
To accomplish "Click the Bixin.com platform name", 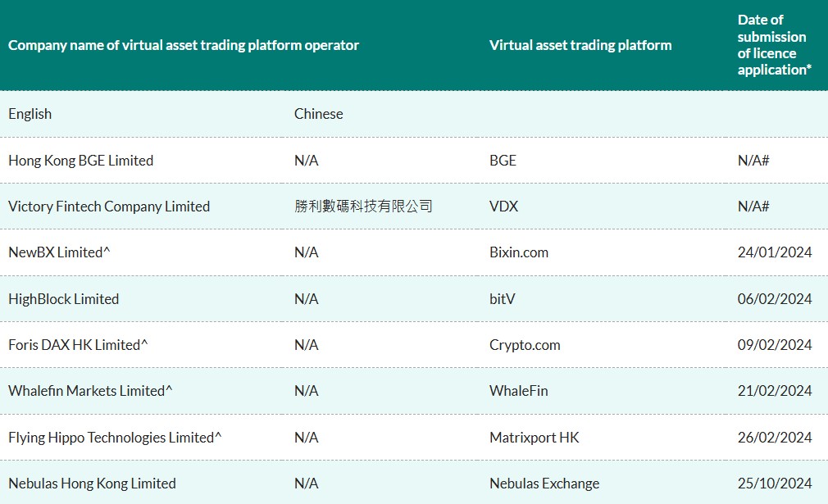I will 519,252.
